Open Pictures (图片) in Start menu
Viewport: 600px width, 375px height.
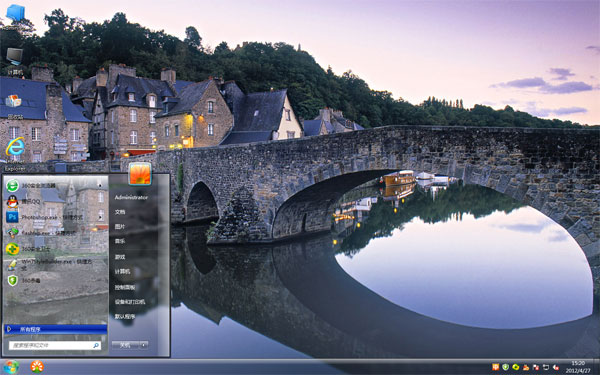[x=120, y=227]
